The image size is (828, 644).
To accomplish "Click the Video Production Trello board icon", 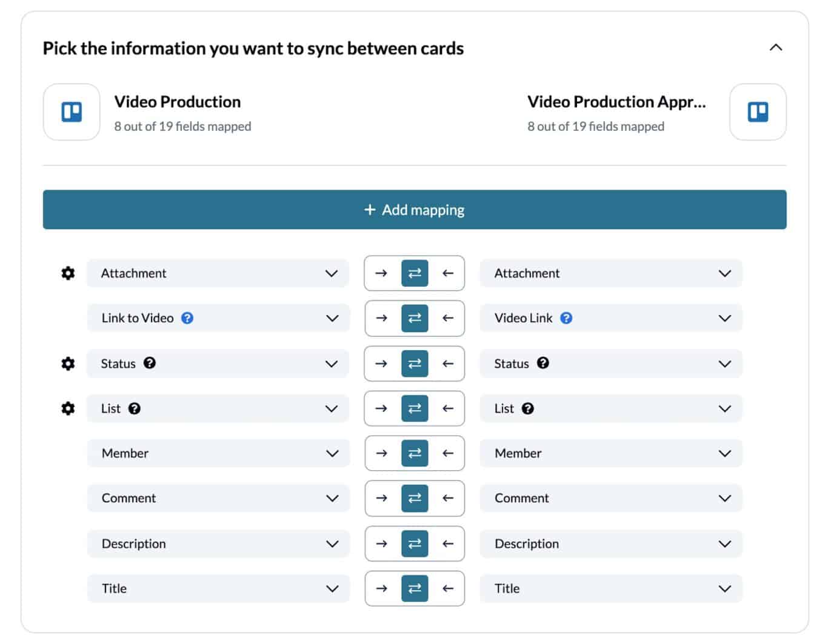I will [72, 112].
